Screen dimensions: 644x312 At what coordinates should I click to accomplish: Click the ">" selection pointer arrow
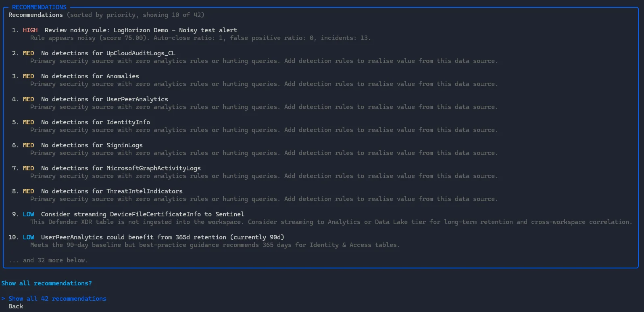click(3, 299)
